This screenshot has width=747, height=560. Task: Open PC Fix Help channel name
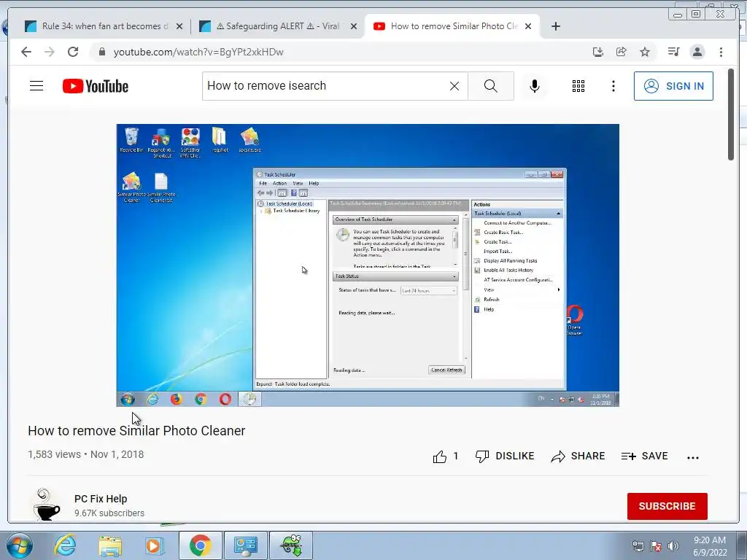pyautogui.click(x=101, y=499)
